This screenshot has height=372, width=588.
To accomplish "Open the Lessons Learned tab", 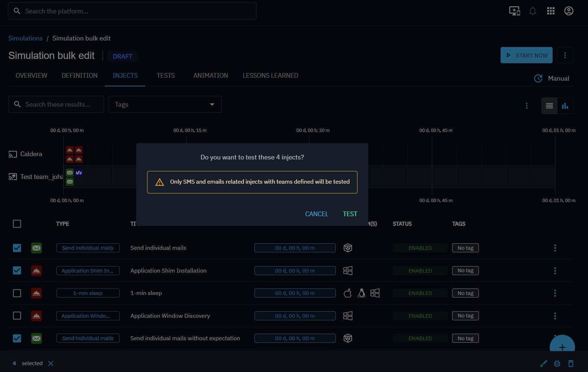I will tap(270, 76).
